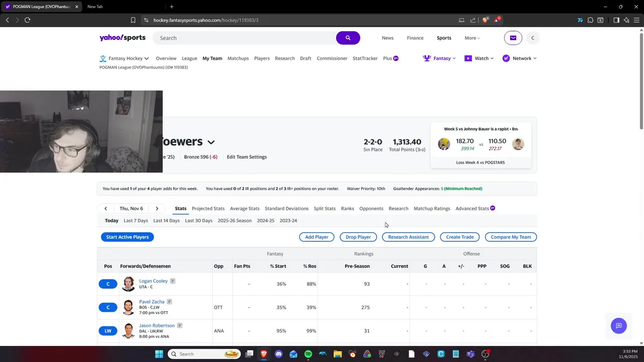Viewport: 644px width, 362px height.
Task: Click the Drop Player button
Action: pos(358,237)
